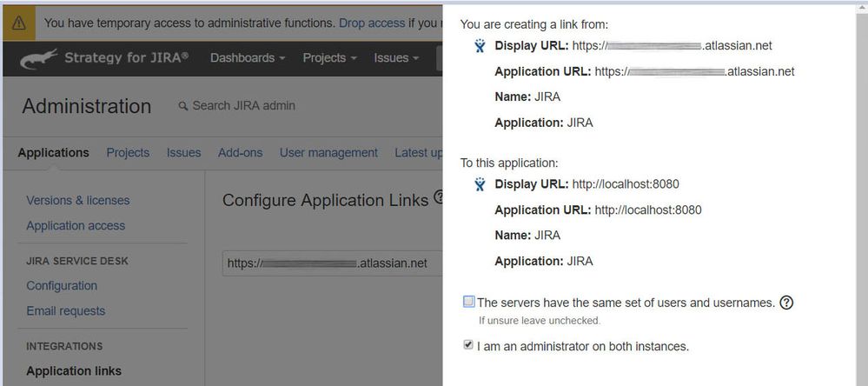The image size is (868, 386).
Task: Click the warning triangle icon in banner
Action: (19, 23)
